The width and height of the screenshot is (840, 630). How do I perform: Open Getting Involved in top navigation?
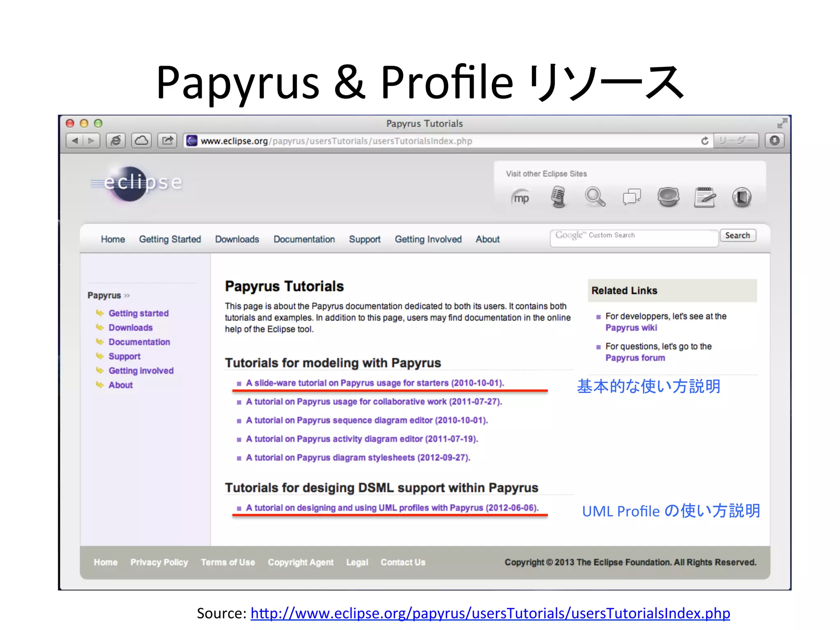click(x=428, y=239)
